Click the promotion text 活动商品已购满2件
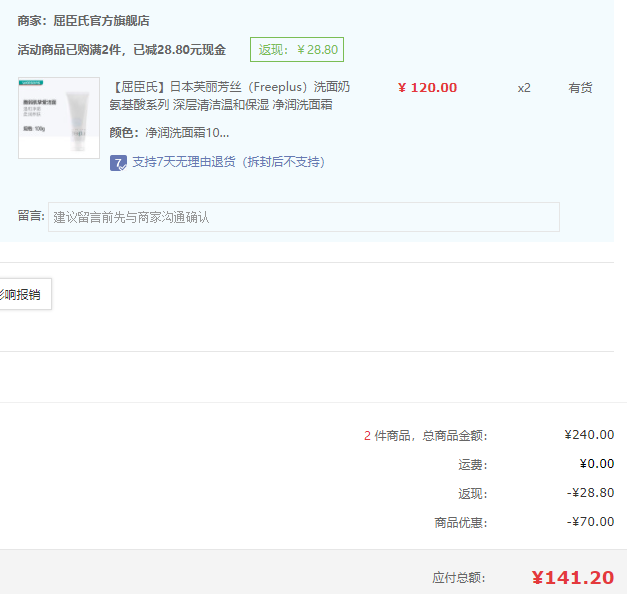 (69, 50)
